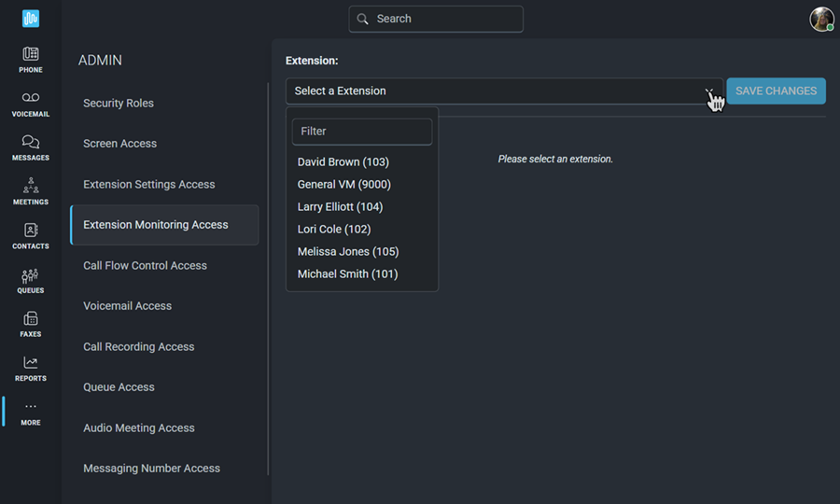This screenshot has height=504, width=840.
Task: Go to Queue Access
Action: (x=119, y=386)
